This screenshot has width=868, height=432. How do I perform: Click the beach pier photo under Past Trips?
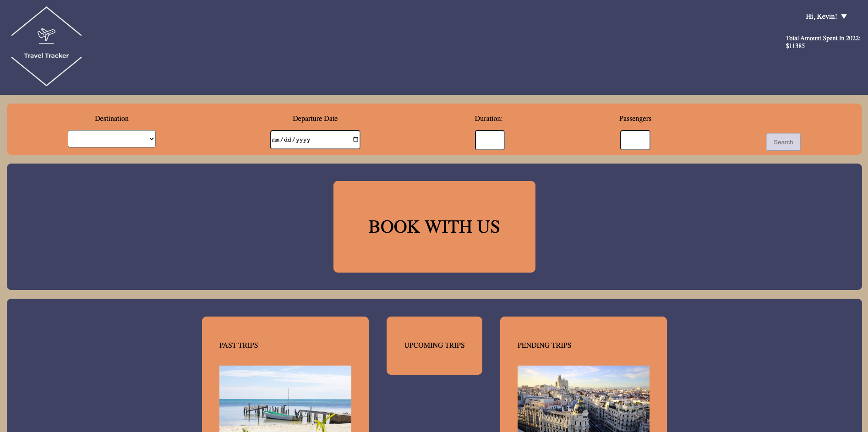(285, 399)
